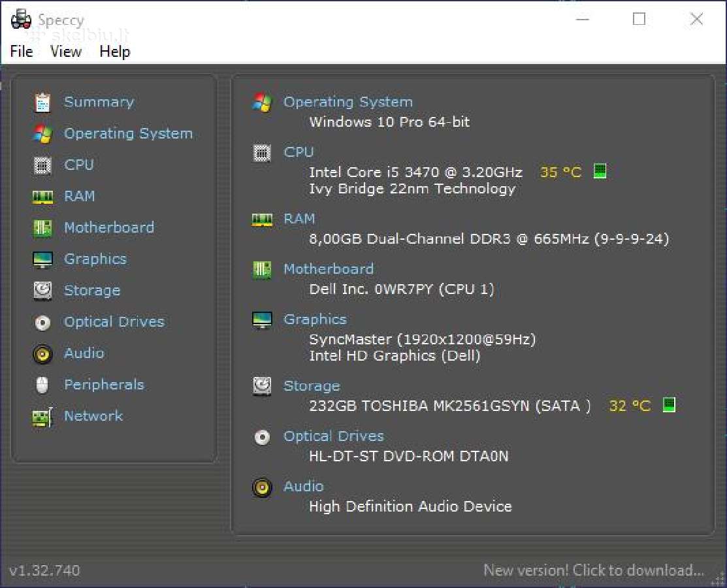Screen dimensions: 727x588
Task: Open the File menu
Action: [x=22, y=52]
